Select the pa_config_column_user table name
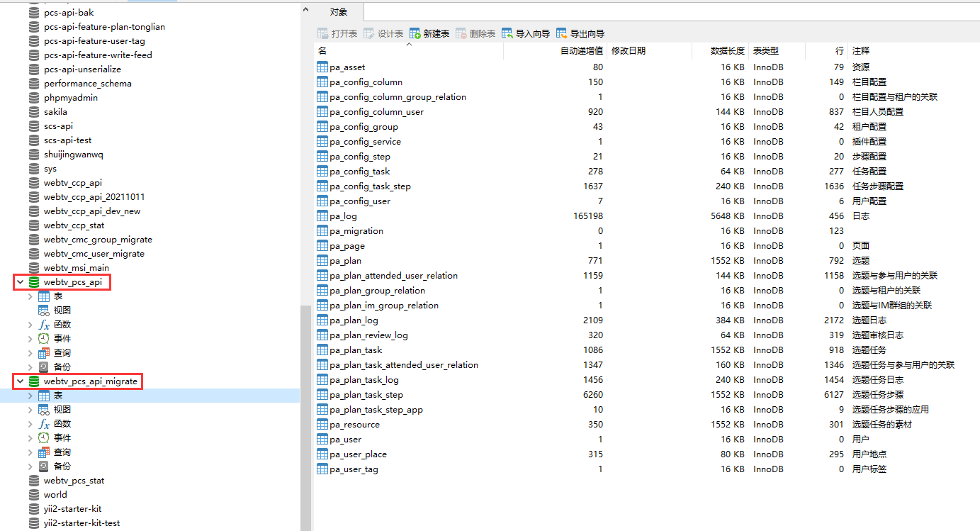The height and width of the screenshot is (531, 980). pos(377,112)
